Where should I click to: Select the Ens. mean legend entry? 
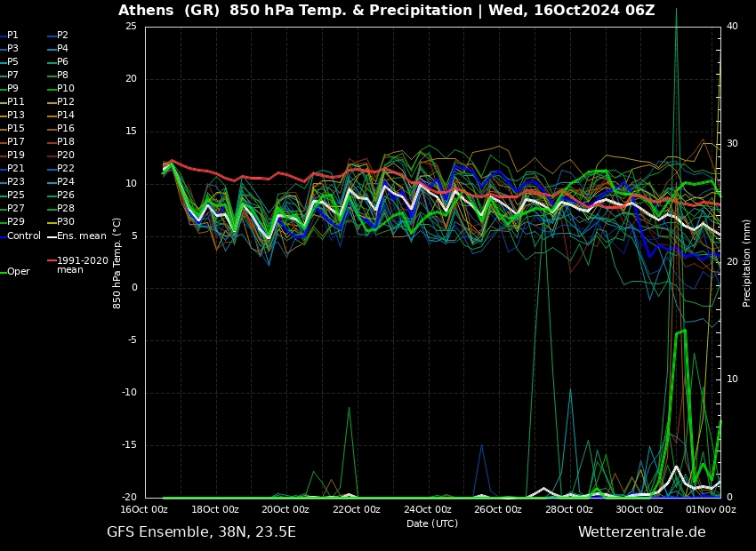tap(81, 236)
